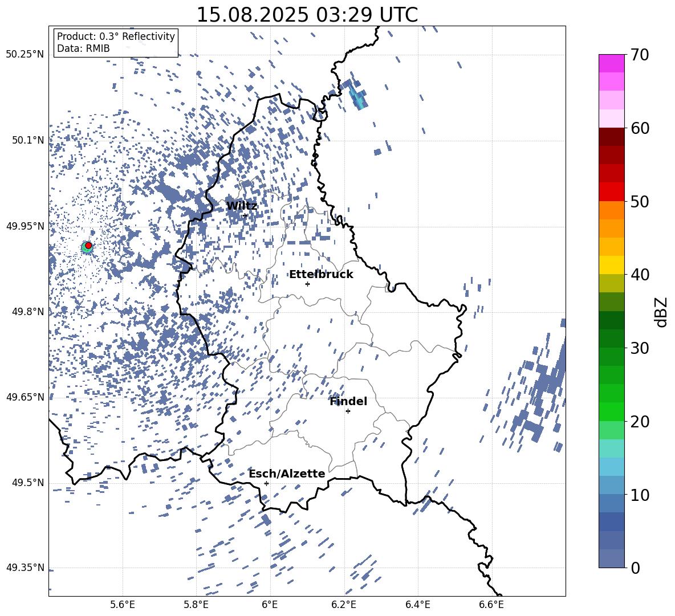The width and height of the screenshot is (675, 616).
Task: Click the 50.25°N latitude label
Action: tap(25, 55)
